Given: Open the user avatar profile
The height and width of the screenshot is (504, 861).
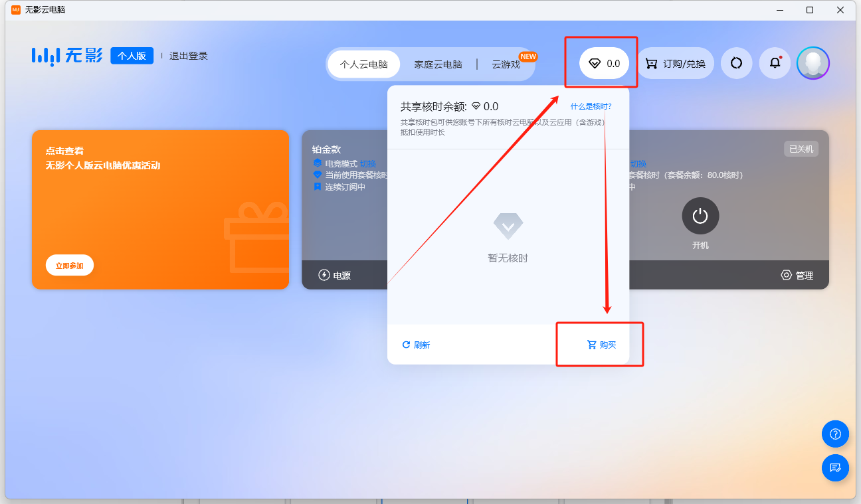Looking at the screenshot, I should click(813, 63).
